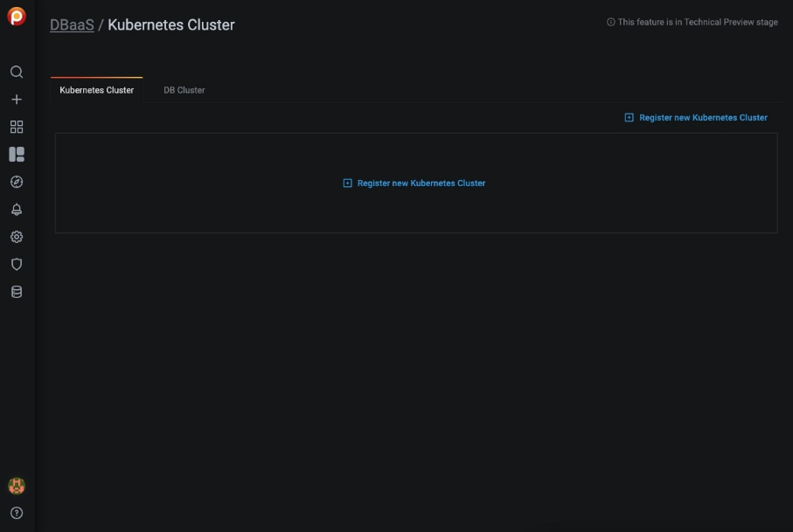Viewport: 793px width, 532px height.
Task: Click plus icon beside center Register link
Action: 347,183
